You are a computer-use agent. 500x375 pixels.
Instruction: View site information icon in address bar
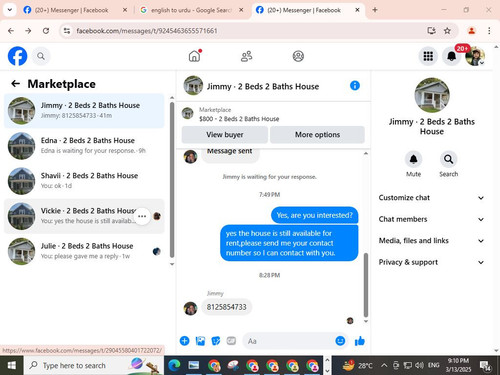tap(67, 31)
